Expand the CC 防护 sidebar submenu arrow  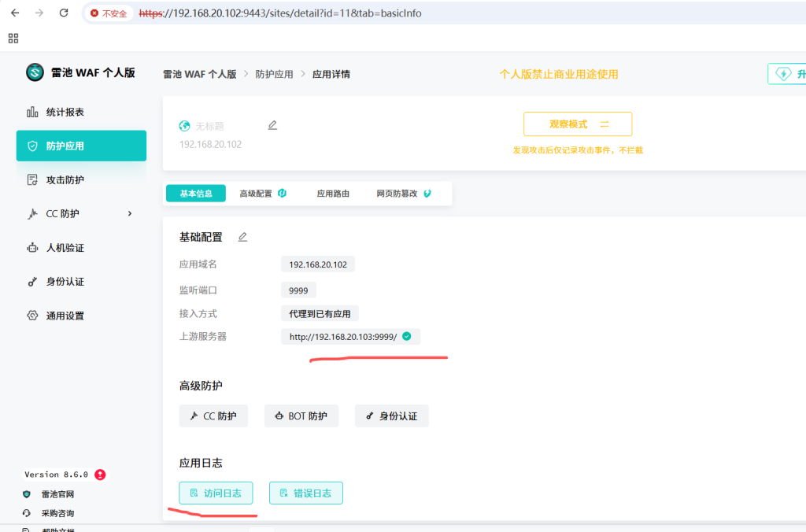click(x=130, y=213)
